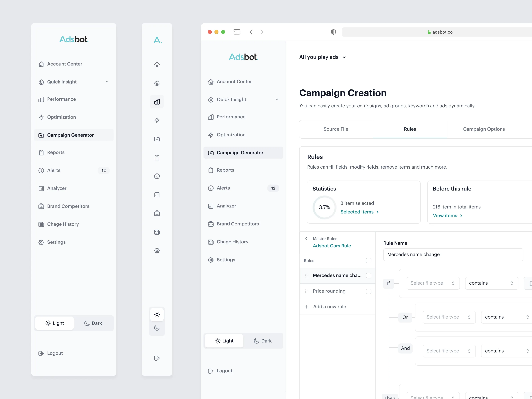
Task: Toggle the browser sidebar panel icon
Action: [x=237, y=32]
